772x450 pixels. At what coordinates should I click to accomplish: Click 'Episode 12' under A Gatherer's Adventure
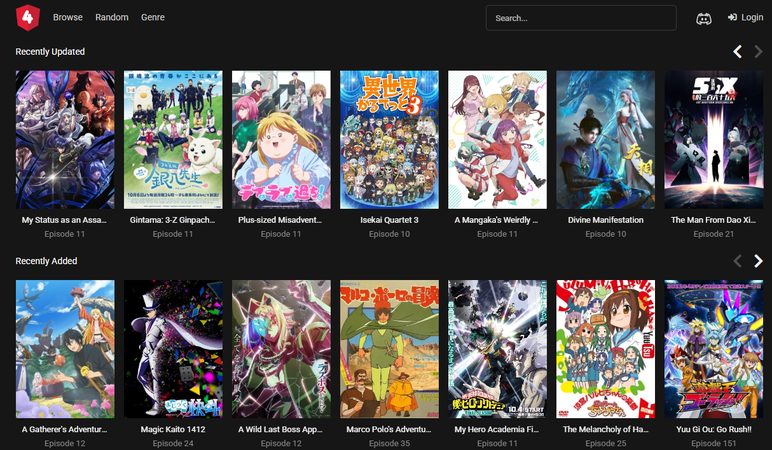click(65, 443)
